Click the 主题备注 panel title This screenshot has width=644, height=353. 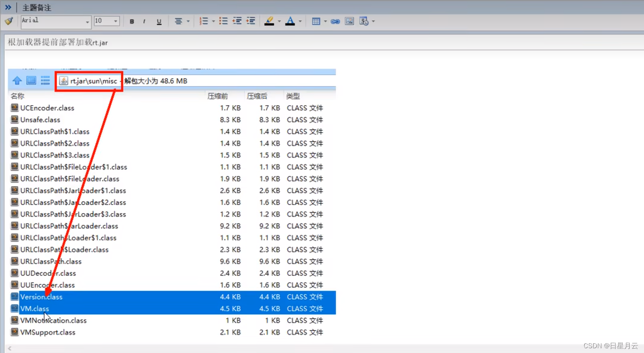click(x=37, y=8)
